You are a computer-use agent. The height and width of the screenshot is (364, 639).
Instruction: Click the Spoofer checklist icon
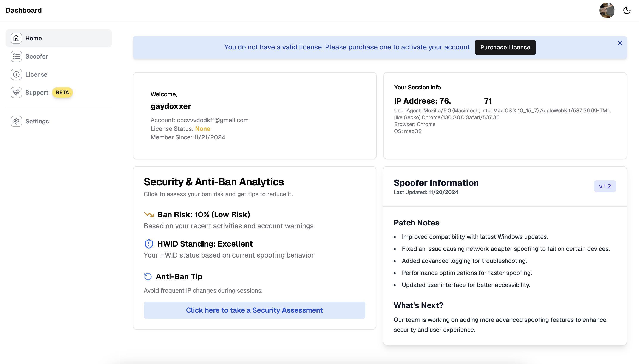pos(16,56)
